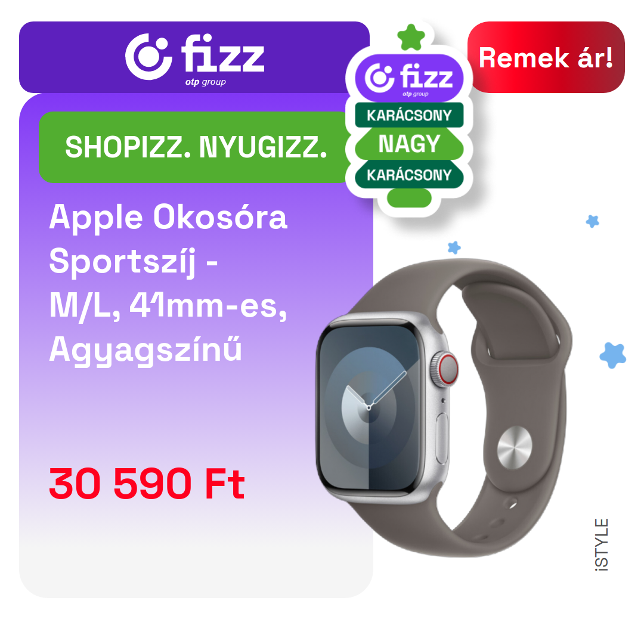Click the fizz otp group logo in header

pyautogui.click(x=194, y=58)
